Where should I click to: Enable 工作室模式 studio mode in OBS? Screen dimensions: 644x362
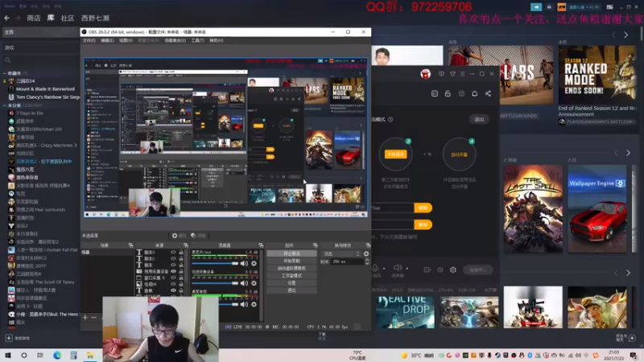291,276
